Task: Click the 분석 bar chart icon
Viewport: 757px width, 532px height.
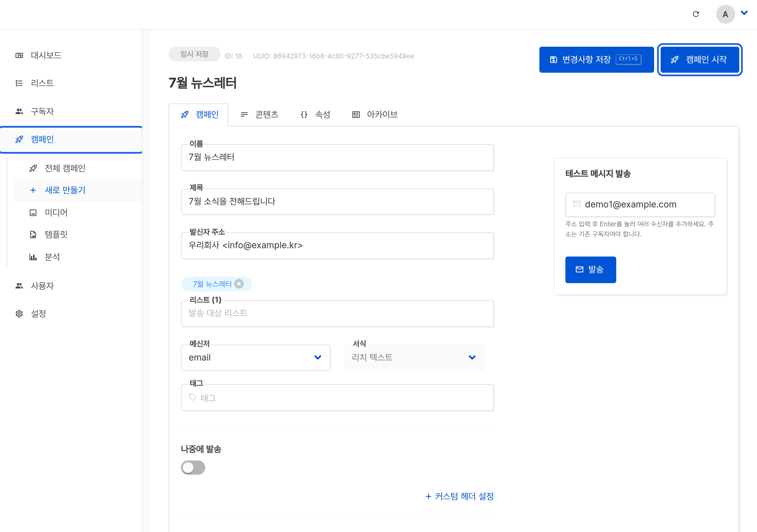Action: 33,257
